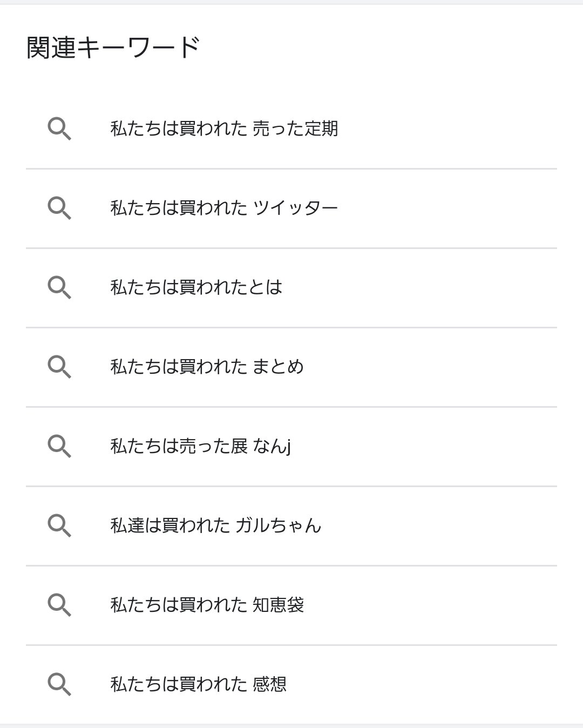Click magnifier icon next to ツイッター suggestion
The image size is (583, 728).
59,208
